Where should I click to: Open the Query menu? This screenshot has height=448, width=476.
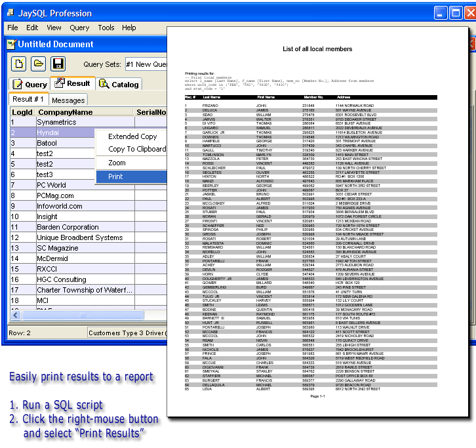79,28
